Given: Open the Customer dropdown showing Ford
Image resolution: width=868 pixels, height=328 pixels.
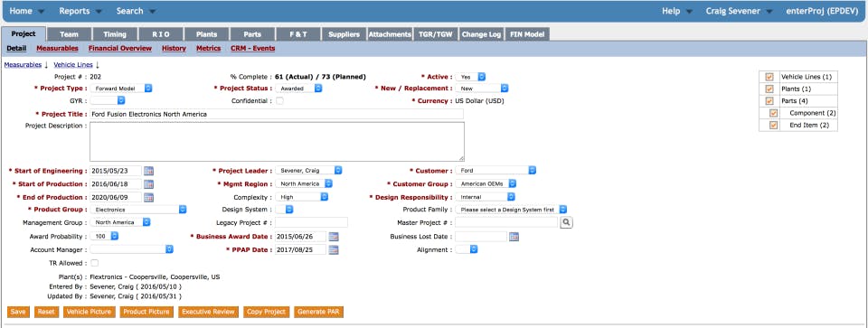Looking at the screenshot, I should pyautogui.click(x=495, y=171).
